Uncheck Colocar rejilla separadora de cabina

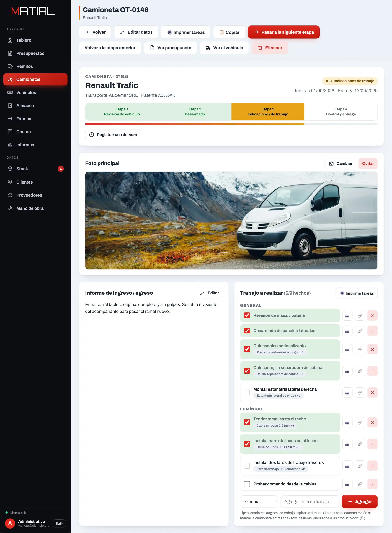click(247, 371)
